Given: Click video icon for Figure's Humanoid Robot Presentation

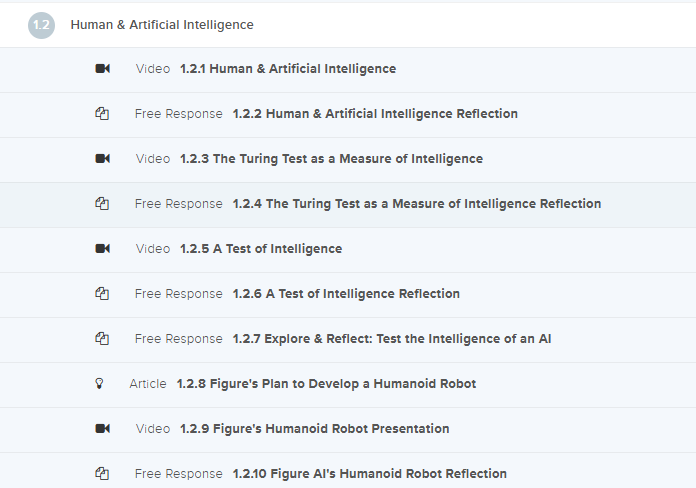Looking at the screenshot, I should (x=103, y=428).
